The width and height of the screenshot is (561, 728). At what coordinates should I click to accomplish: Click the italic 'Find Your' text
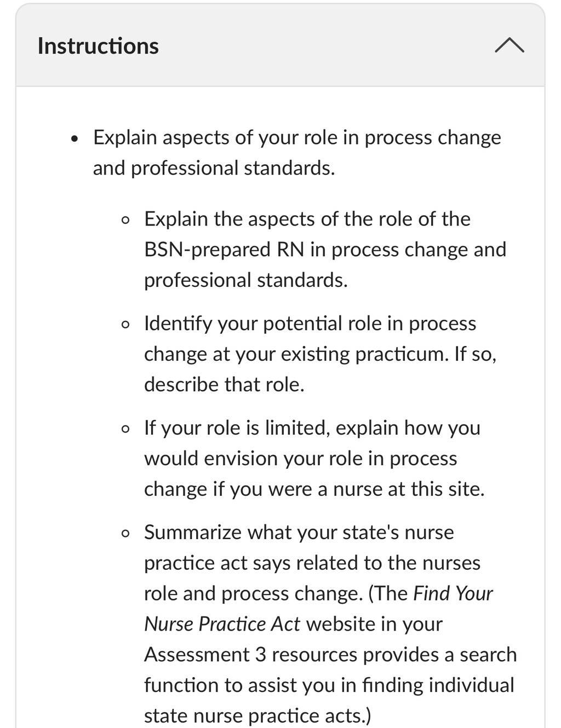(453, 593)
